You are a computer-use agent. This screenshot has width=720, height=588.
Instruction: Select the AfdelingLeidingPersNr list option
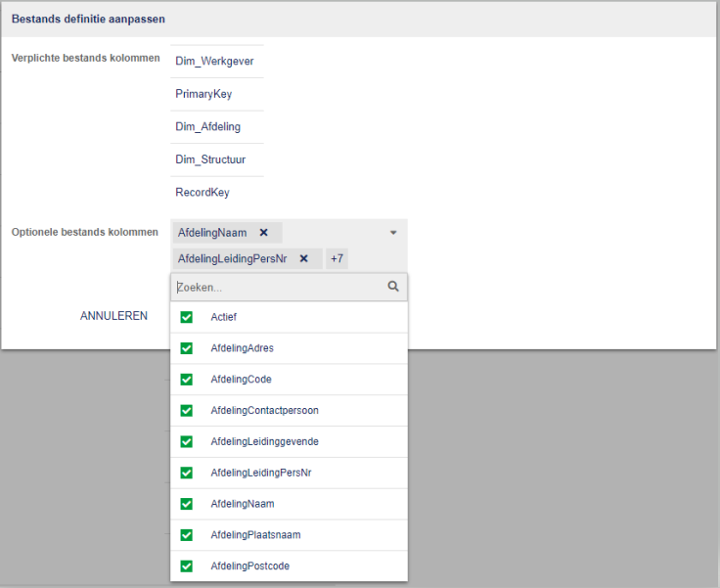pos(260,473)
